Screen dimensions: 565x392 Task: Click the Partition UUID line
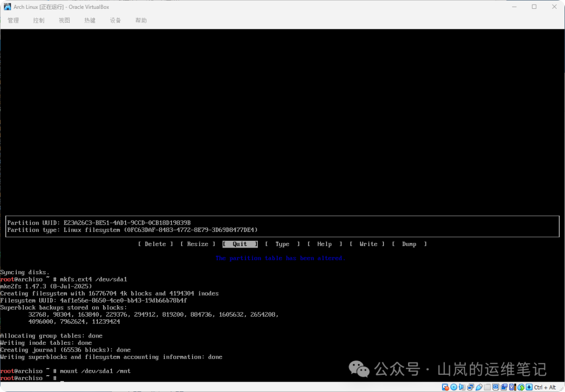pos(99,223)
